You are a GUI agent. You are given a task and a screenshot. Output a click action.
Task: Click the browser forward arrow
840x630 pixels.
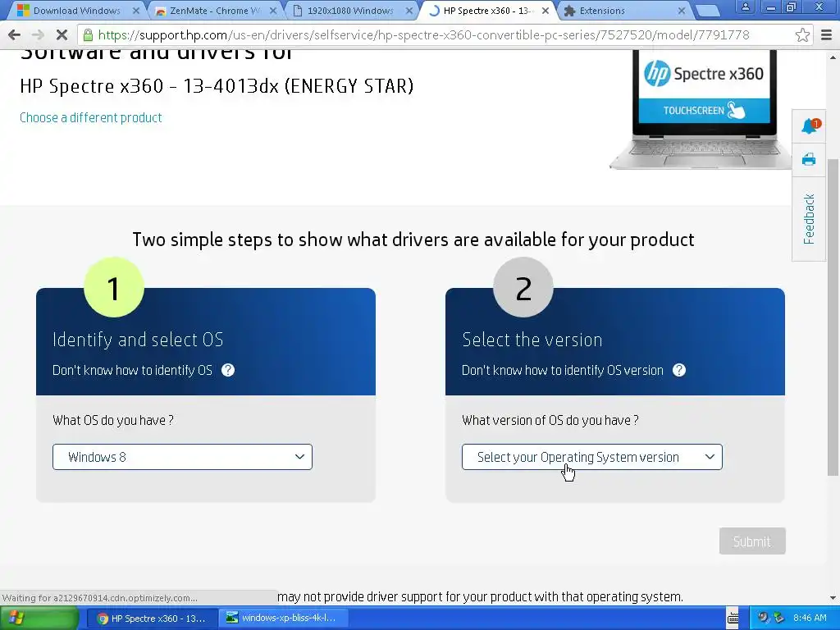(x=38, y=35)
